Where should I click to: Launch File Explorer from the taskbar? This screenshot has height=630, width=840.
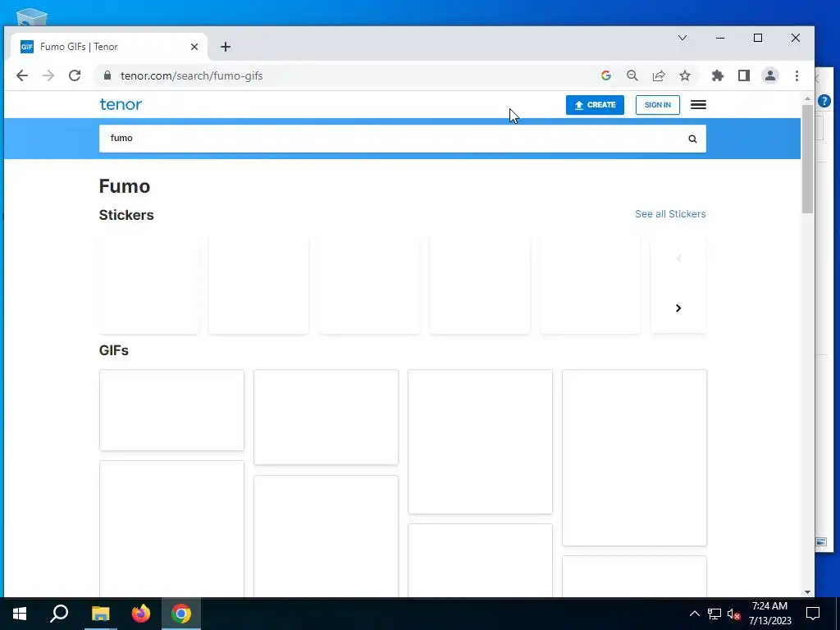click(100, 614)
